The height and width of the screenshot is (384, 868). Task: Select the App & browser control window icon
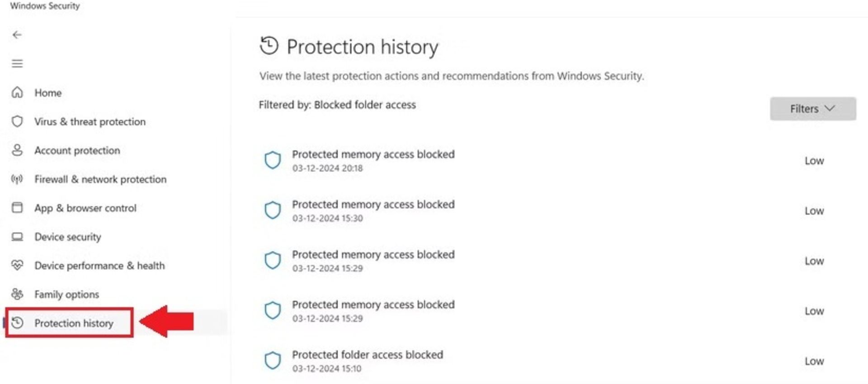(x=17, y=208)
